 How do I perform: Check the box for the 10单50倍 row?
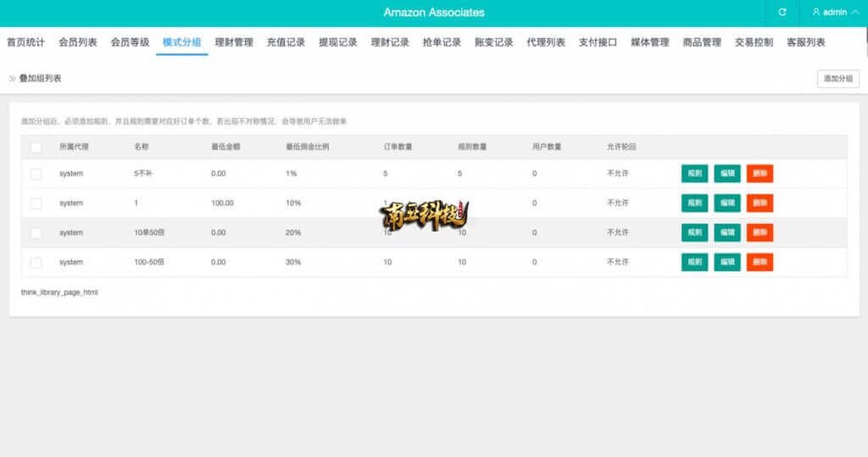pos(36,233)
